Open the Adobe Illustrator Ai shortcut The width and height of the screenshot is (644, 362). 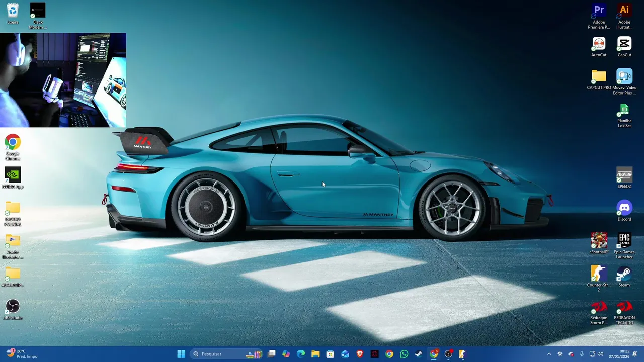click(x=624, y=16)
